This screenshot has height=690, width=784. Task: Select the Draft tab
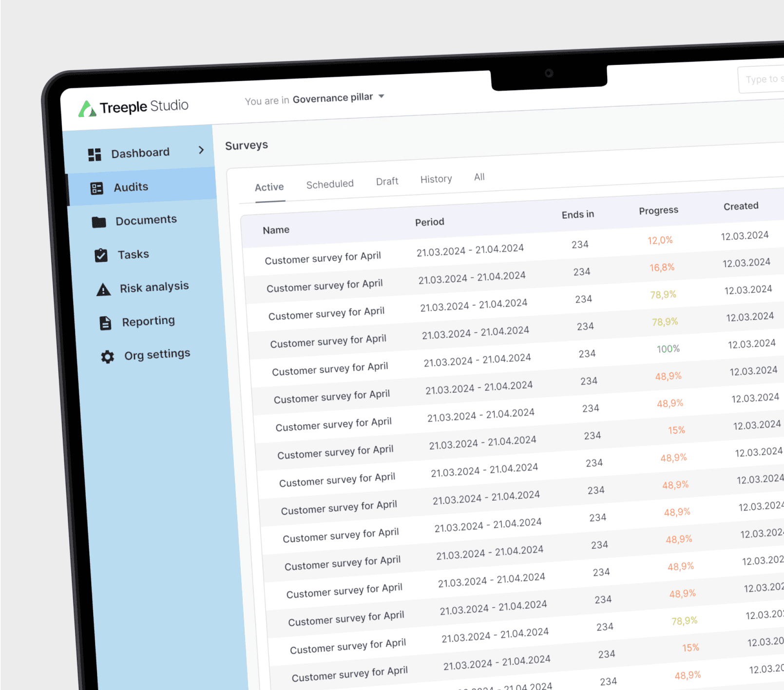[386, 181]
